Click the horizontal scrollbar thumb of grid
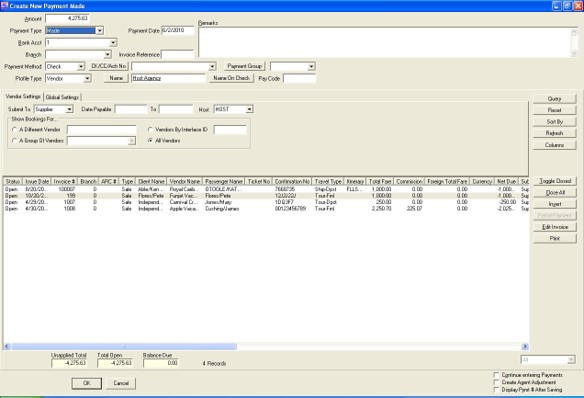The height and width of the screenshot is (398, 584). 124,347
